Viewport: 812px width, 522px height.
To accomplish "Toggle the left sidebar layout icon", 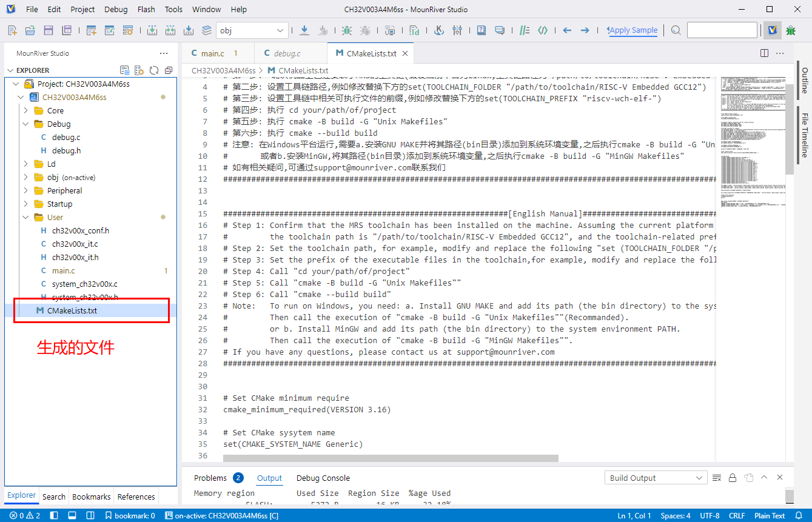I will 54,516.
